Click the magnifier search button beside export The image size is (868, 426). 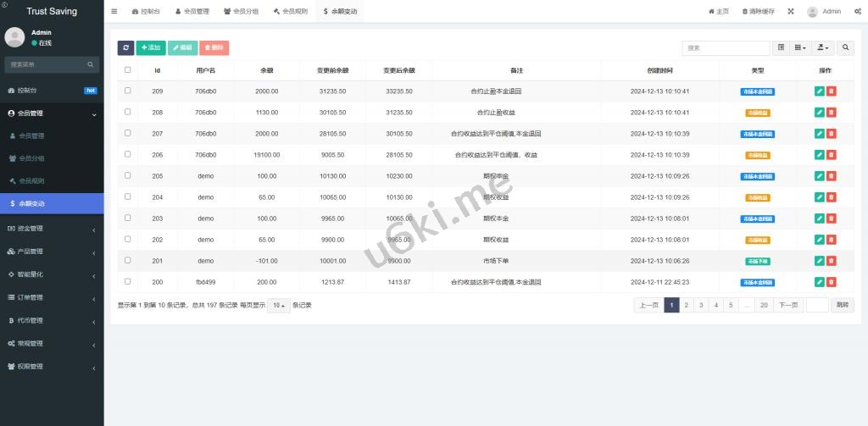(x=846, y=48)
